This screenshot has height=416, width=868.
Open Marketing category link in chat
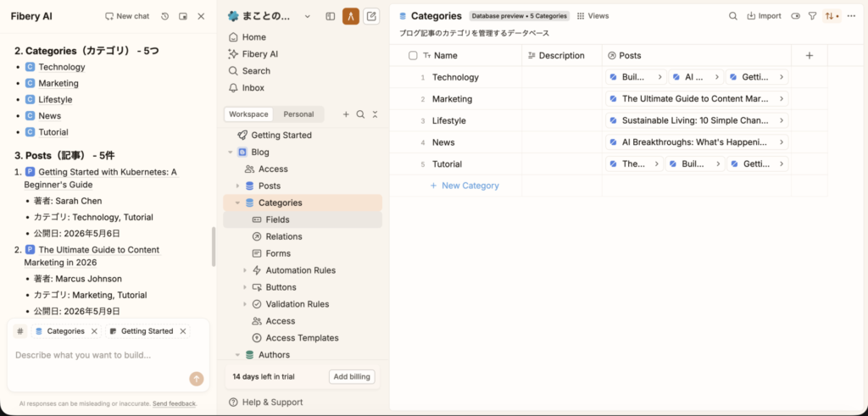58,83
